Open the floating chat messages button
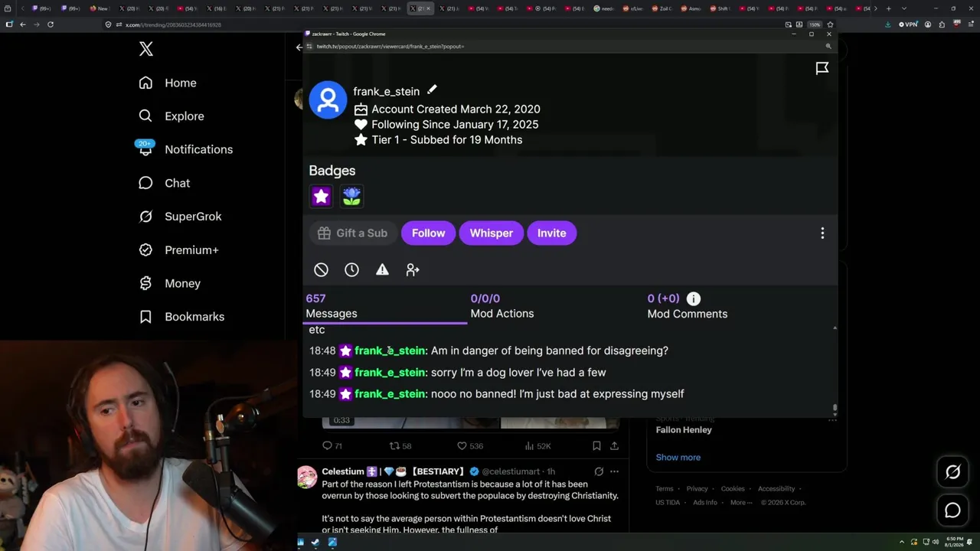 tap(952, 510)
